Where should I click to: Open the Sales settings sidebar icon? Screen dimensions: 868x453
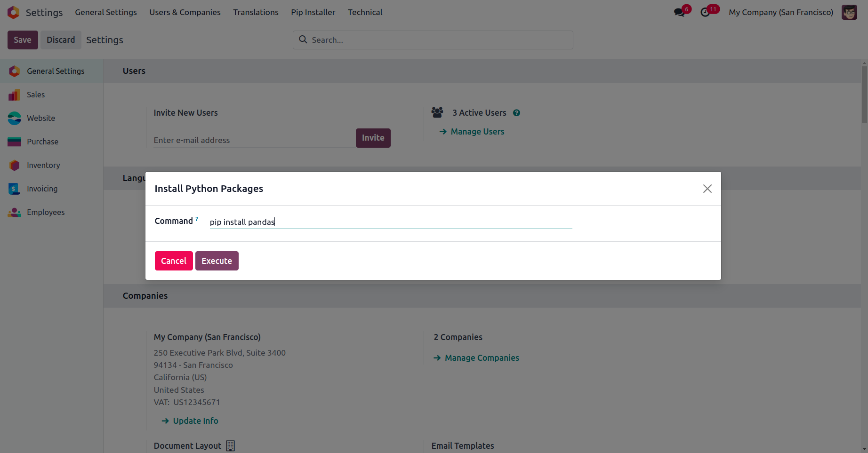click(x=15, y=95)
